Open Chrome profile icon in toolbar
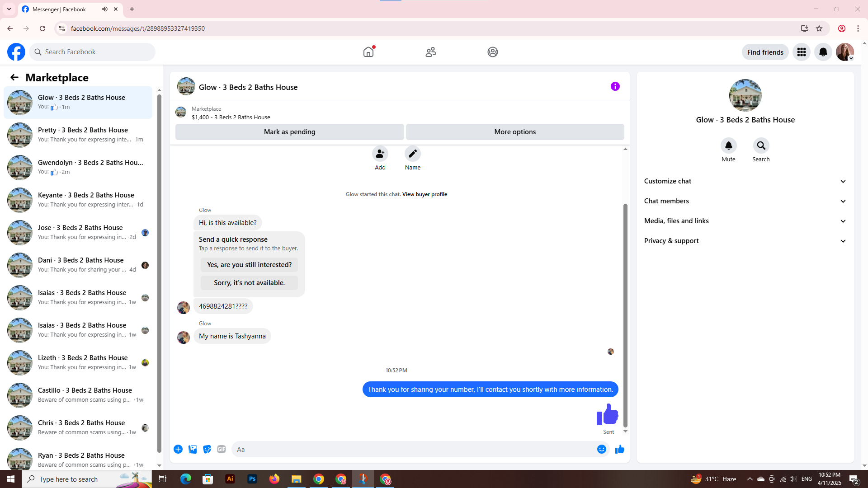This screenshot has width=868, height=488. click(842, 28)
